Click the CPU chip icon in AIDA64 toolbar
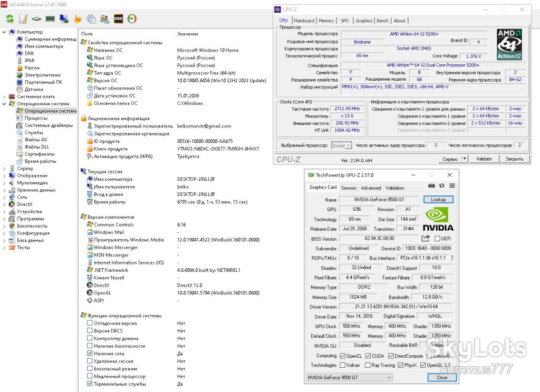Screen dimensions: 540x392 click(36, 18)
